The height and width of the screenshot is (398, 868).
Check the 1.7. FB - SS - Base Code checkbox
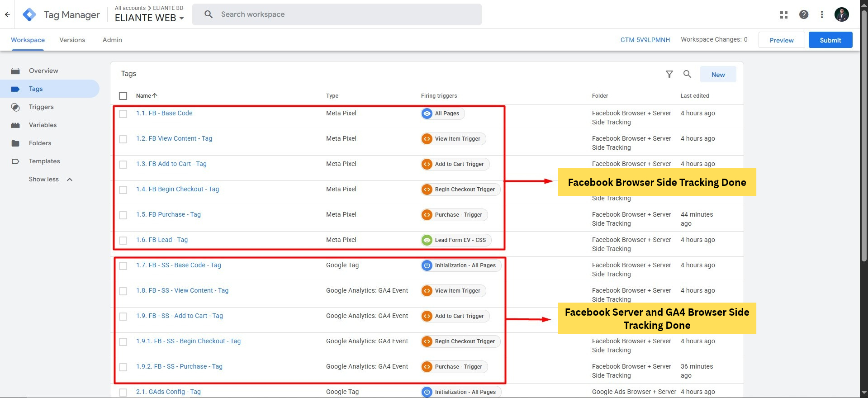pyautogui.click(x=123, y=266)
